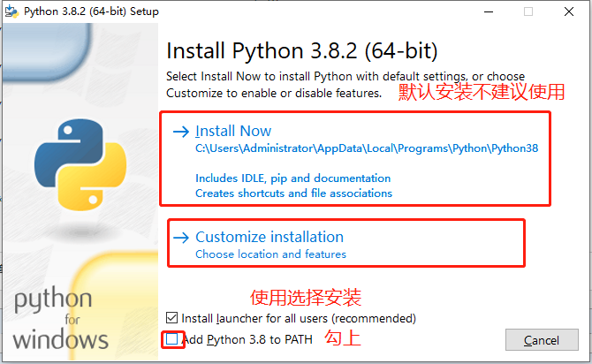Click 'Choose location and features' subtitle
592x364 pixels.
tap(270, 254)
